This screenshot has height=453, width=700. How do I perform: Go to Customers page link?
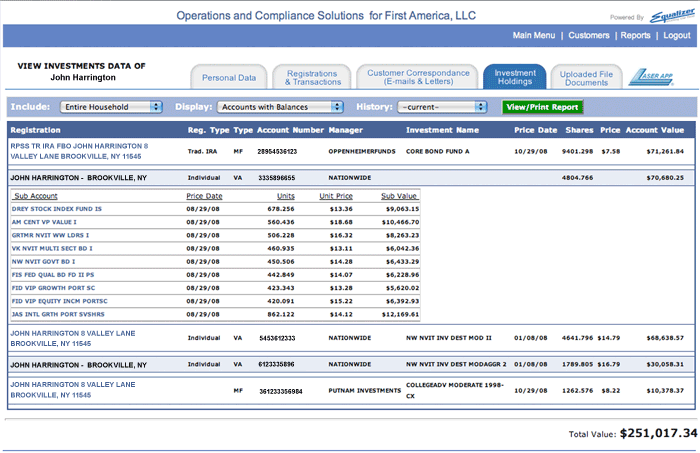point(588,36)
